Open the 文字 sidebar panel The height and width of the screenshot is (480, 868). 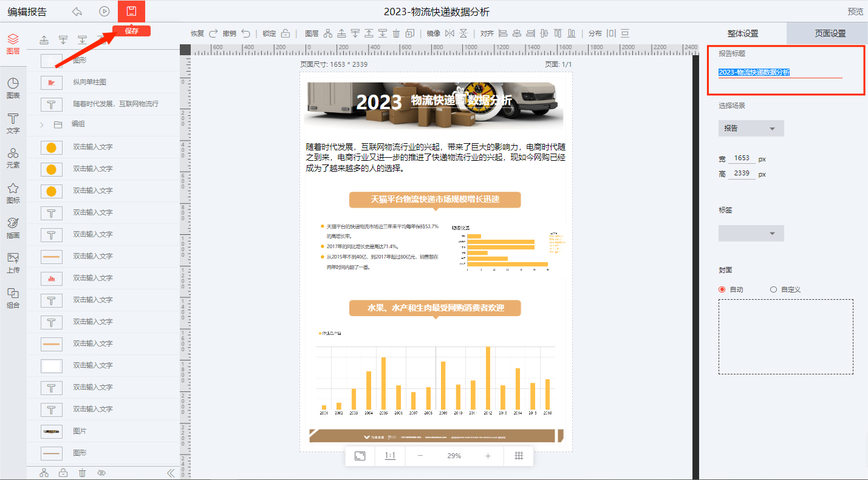(x=13, y=123)
